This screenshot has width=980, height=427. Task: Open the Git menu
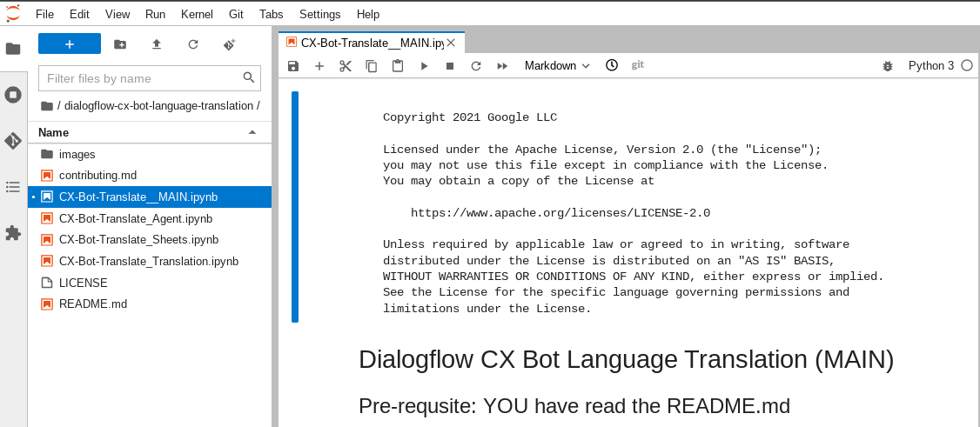(x=236, y=14)
